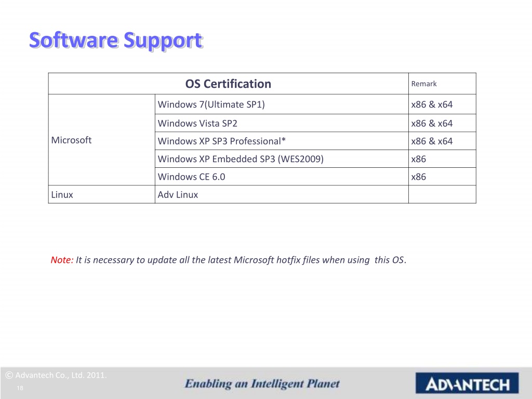Viewport: 532px width, 399px height.
Task: Select the Remark header cell
Action: (442, 84)
